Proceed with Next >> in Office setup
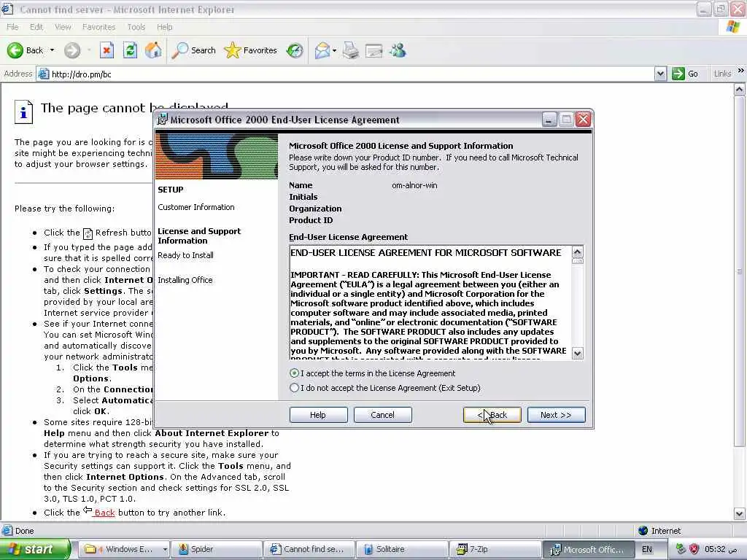This screenshot has height=560, width=747. pyautogui.click(x=556, y=415)
